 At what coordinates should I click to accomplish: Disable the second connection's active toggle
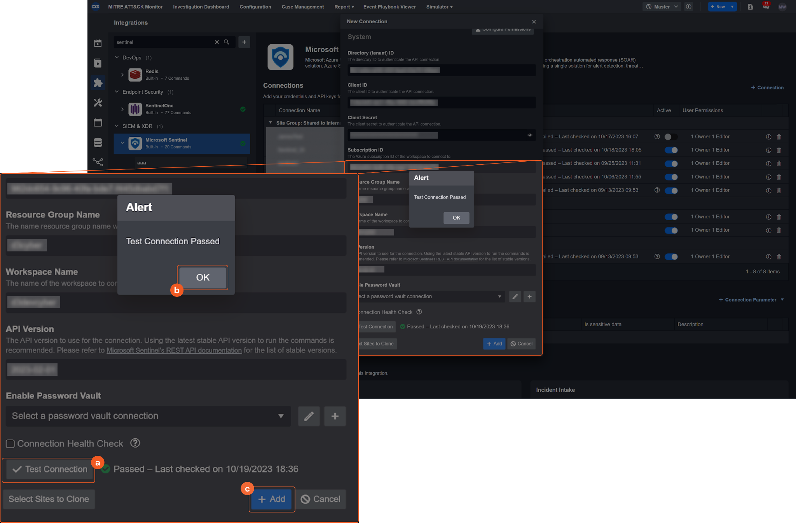pyautogui.click(x=671, y=150)
